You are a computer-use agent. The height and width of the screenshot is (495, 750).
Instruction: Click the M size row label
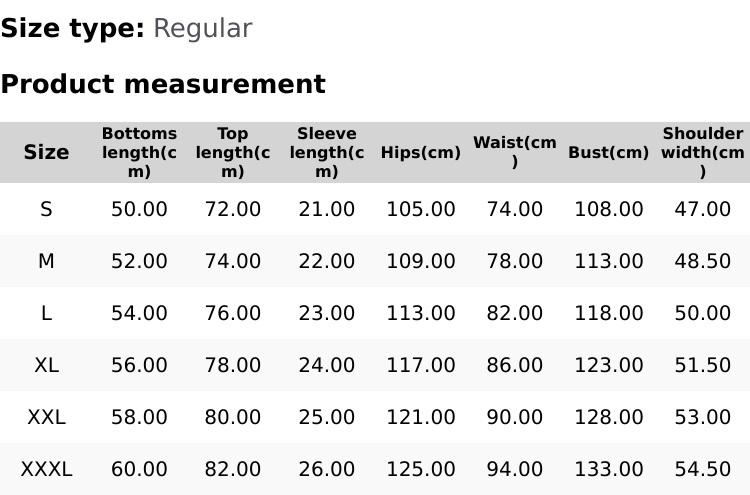coord(46,261)
